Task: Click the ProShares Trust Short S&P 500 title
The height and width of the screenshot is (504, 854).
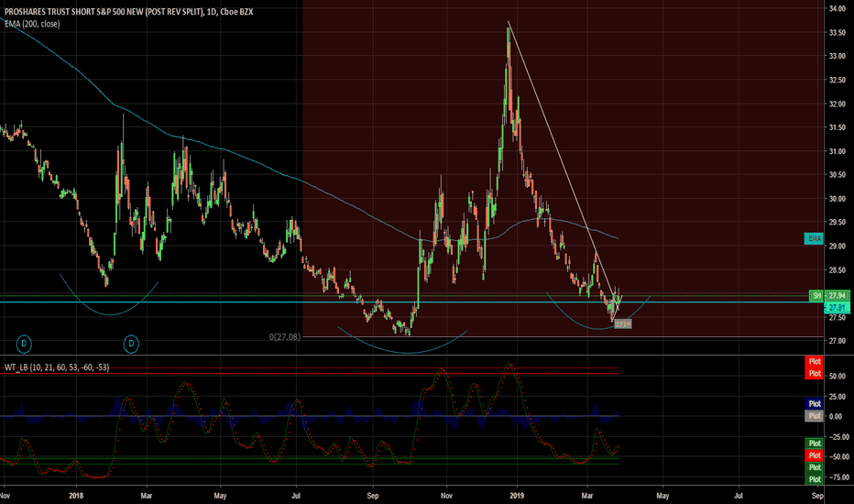Action: tap(128, 11)
